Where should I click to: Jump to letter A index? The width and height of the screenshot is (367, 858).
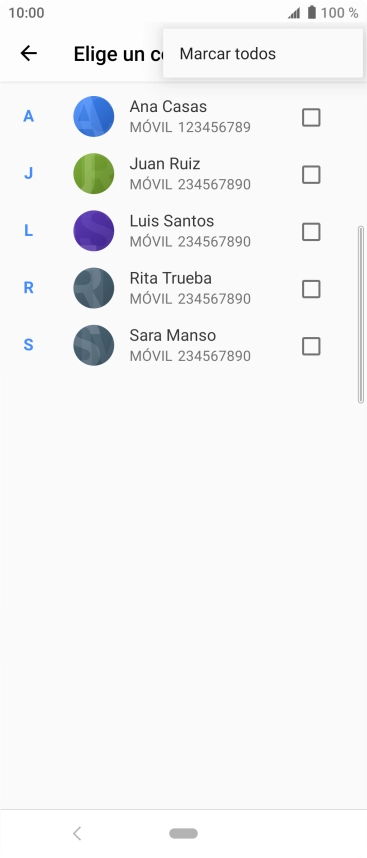coord(28,116)
